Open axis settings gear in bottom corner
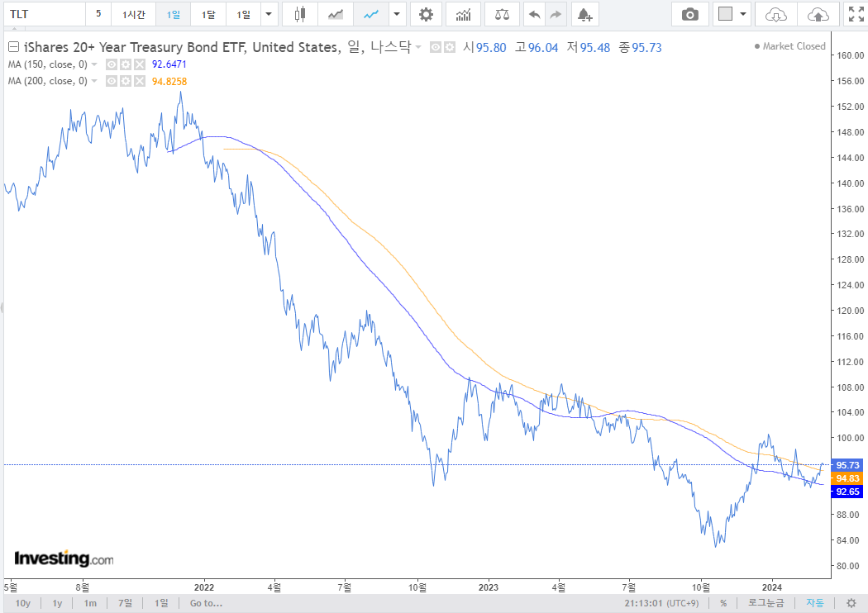 point(851,603)
